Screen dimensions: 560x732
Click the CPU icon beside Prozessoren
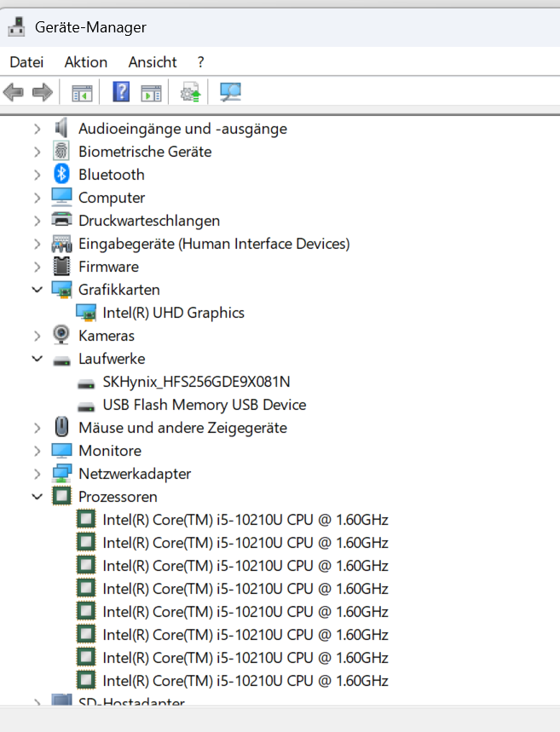61,496
